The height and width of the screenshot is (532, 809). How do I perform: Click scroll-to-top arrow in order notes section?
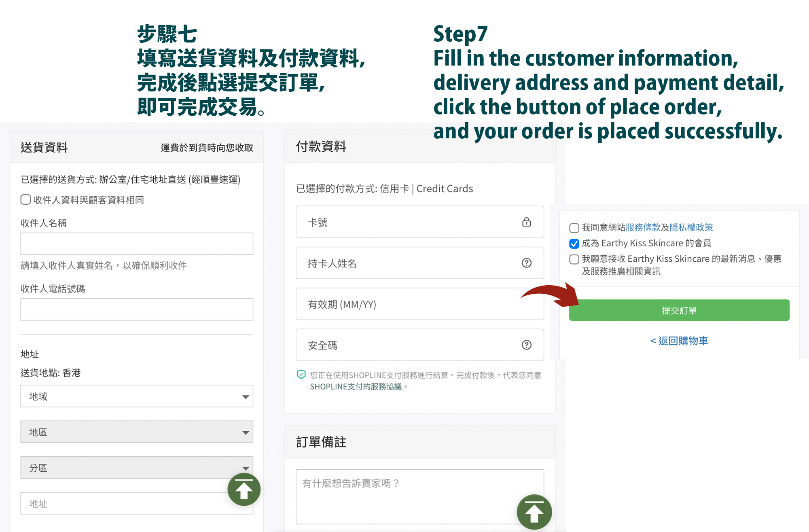(534, 512)
